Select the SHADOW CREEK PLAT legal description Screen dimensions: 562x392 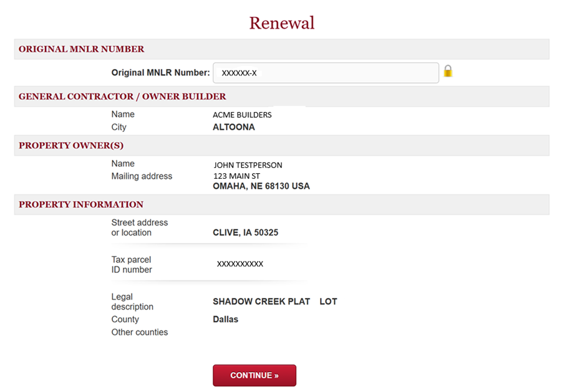(261, 301)
